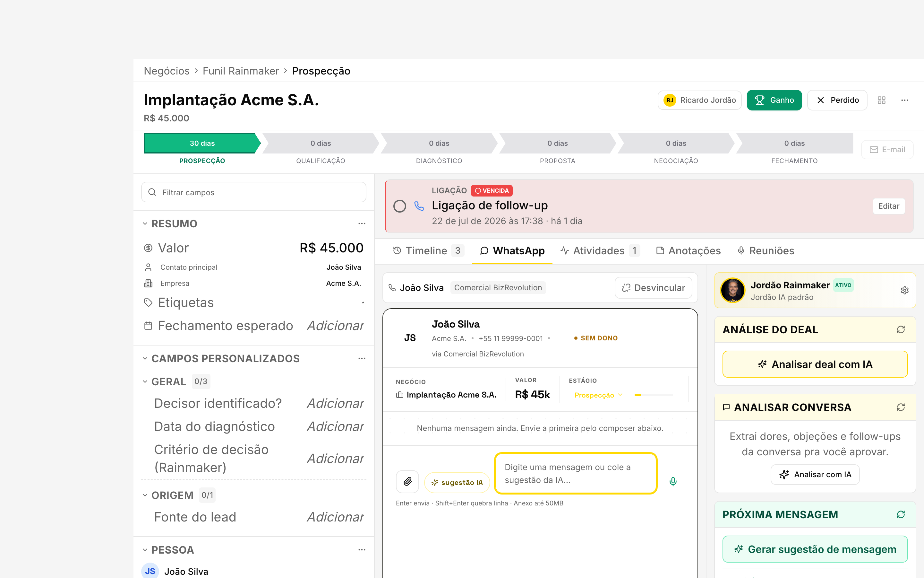Focus the Filtrar campos input
The width and height of the screenshot is (924, 578).
pyautogui.click(x=253, y=192)
